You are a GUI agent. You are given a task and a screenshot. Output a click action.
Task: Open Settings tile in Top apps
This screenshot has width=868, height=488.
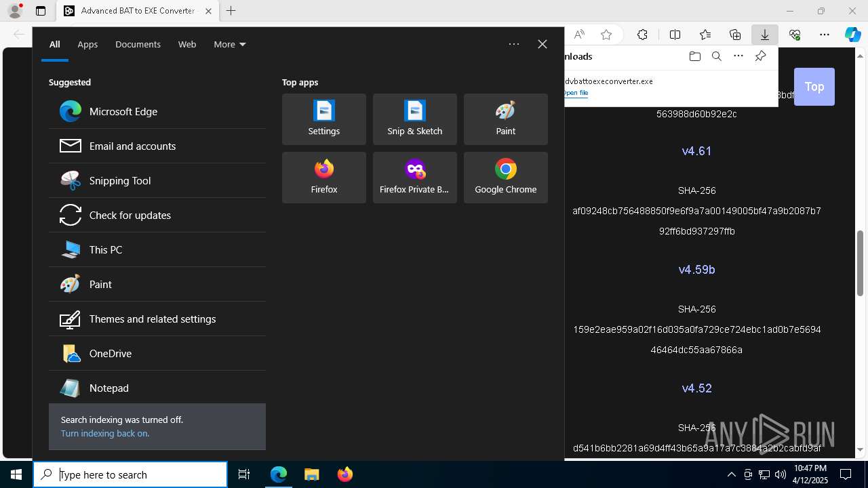click(x=324, y=119)
